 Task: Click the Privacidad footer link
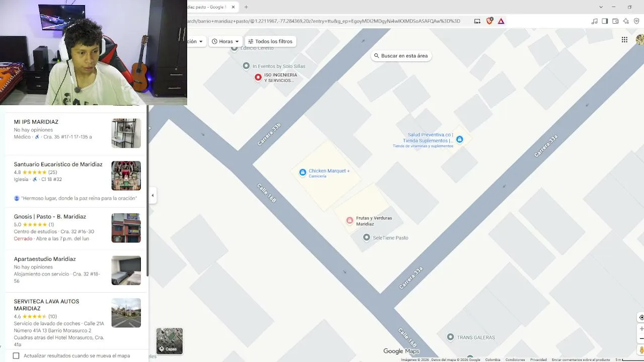tap(538, 359)
